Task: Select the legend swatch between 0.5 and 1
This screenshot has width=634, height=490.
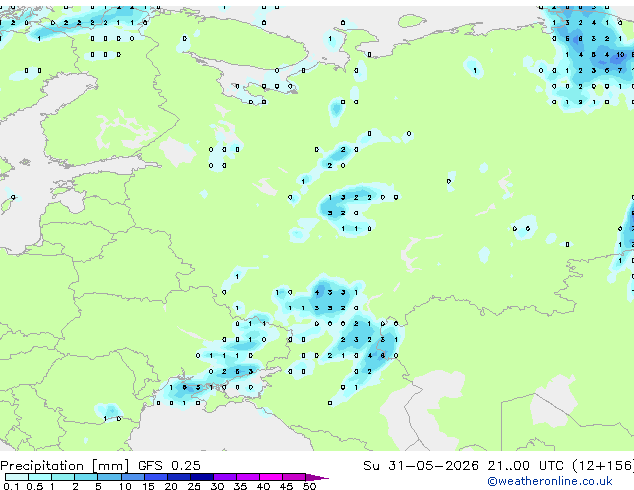Action: pyautogui.click(x=40, y=477)
